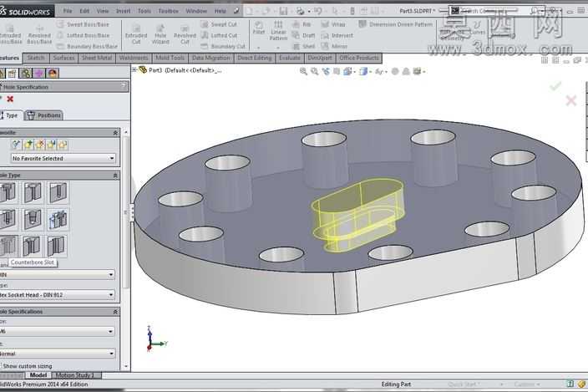
Task: Select the Countersink Slot hole type icon
Action: point(32,246)
